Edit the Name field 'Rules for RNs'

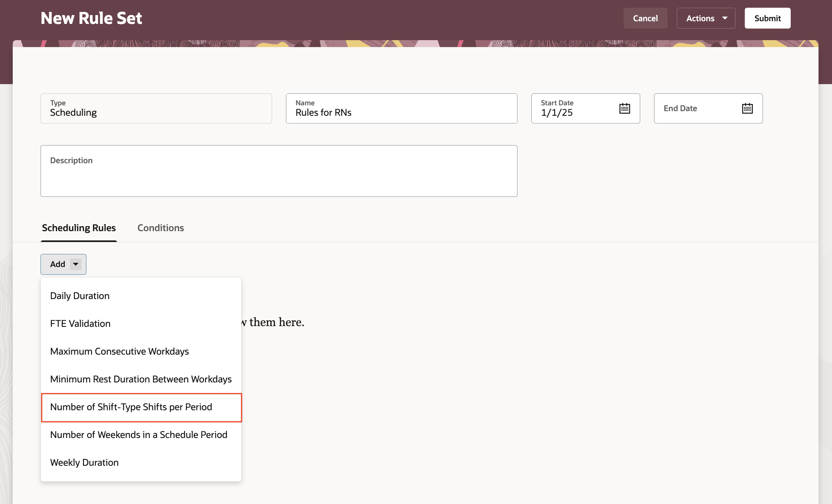point(401,112)
